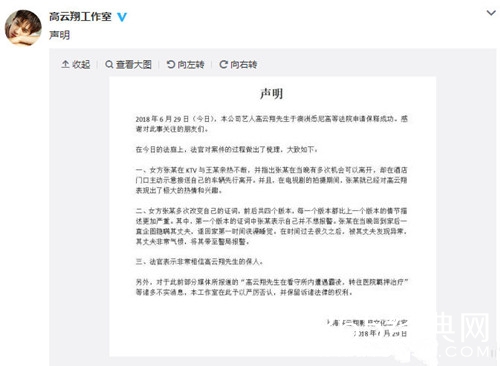Click the blue verified V badge

point(122,17)
